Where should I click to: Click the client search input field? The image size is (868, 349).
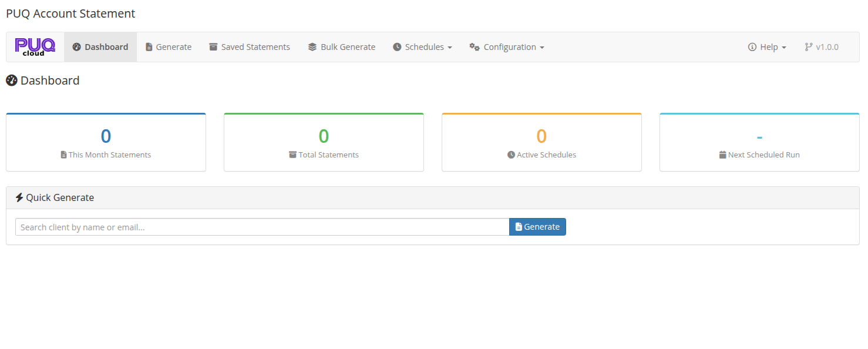click(x=262, y=227)
